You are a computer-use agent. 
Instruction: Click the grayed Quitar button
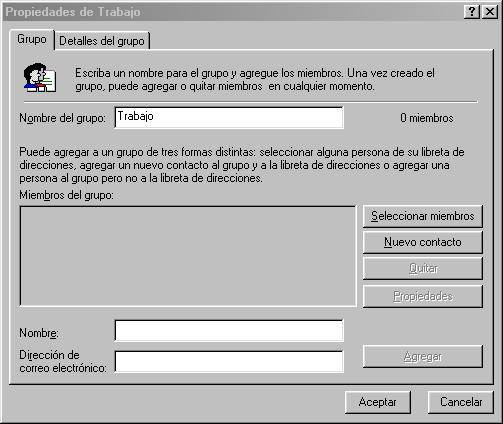point(423,268)
